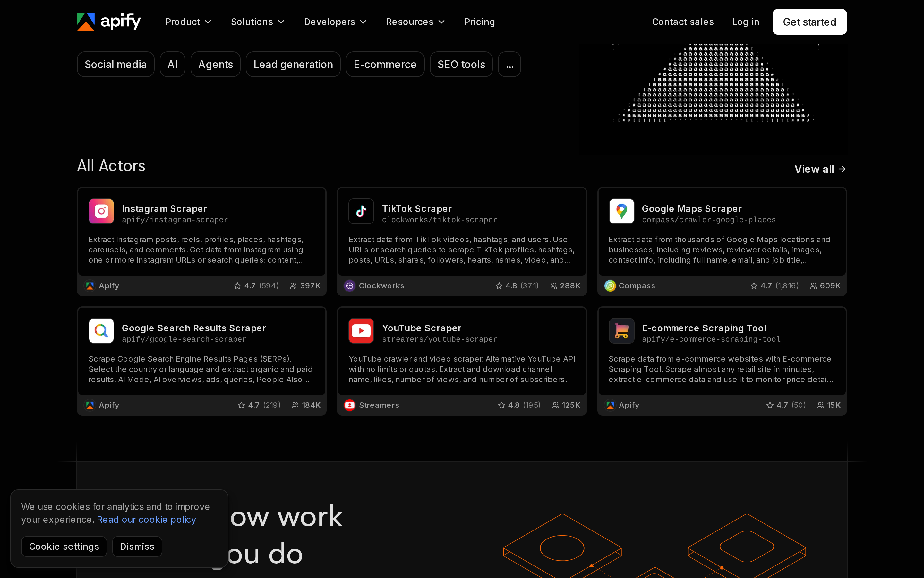Expand the Developers dropdown menu
Viewport: 924px width, 578px height.
click(335, 22)
